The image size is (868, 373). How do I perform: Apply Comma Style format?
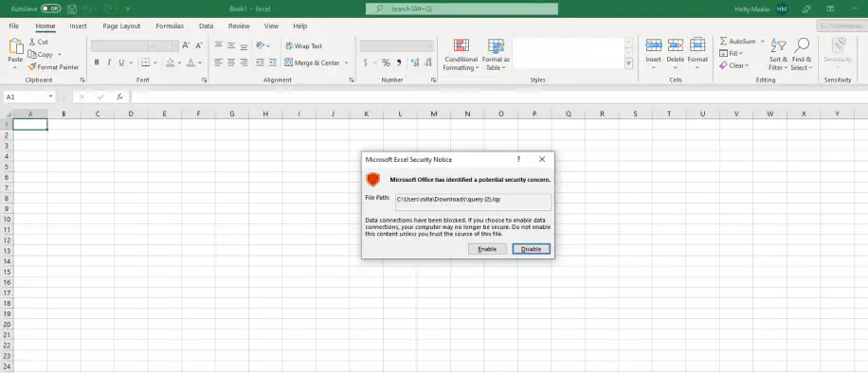399,62
